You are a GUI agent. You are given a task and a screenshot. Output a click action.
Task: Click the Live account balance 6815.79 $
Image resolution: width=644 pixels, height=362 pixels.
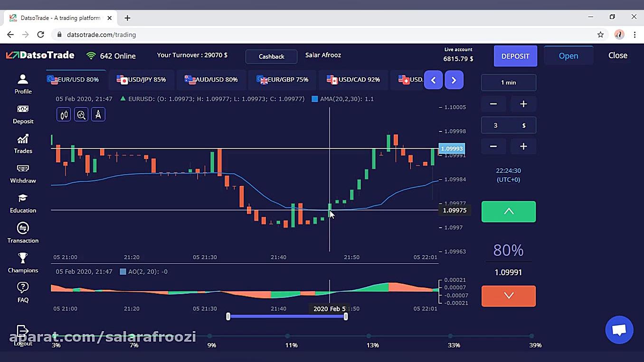pyautogui.click(x=458, y=59)
